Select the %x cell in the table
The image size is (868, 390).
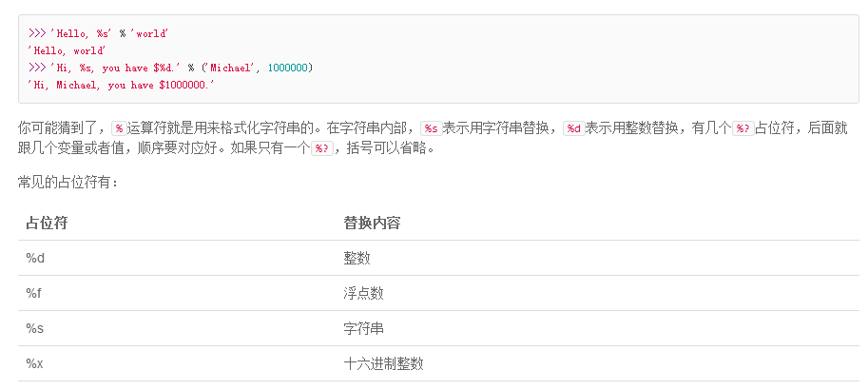34,364
